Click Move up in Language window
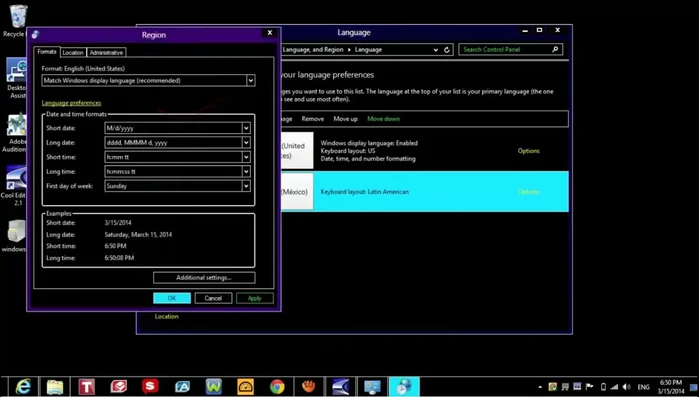This screenshot has height=397, width=699. pos(345,119)
